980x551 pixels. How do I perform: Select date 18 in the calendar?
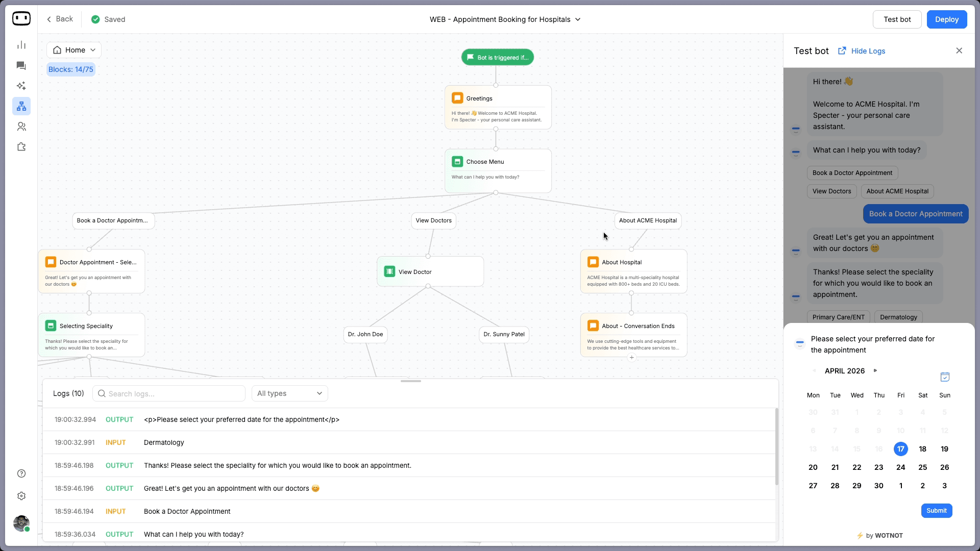pos(922,449)
